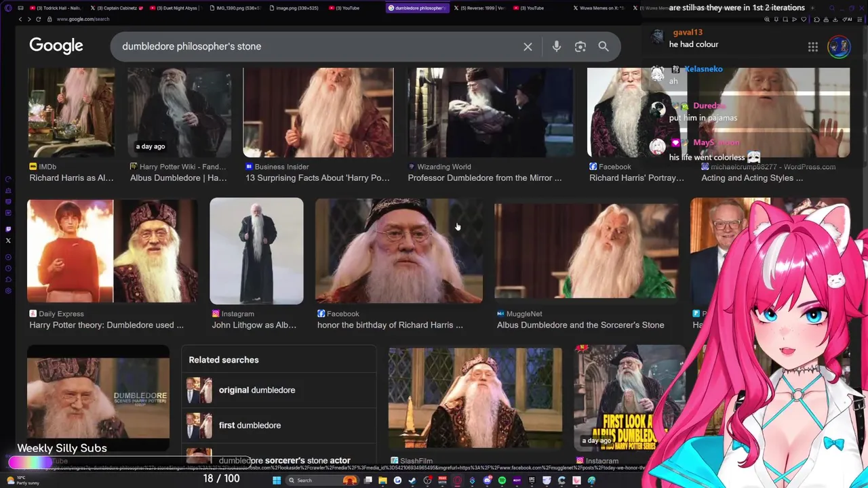Image resolution: width=868 pixels, height=488 pixels.
Task: Click "Albus Dumbledore and the Sorcerer's Stone" link
Action: click(x=580, y=325)
